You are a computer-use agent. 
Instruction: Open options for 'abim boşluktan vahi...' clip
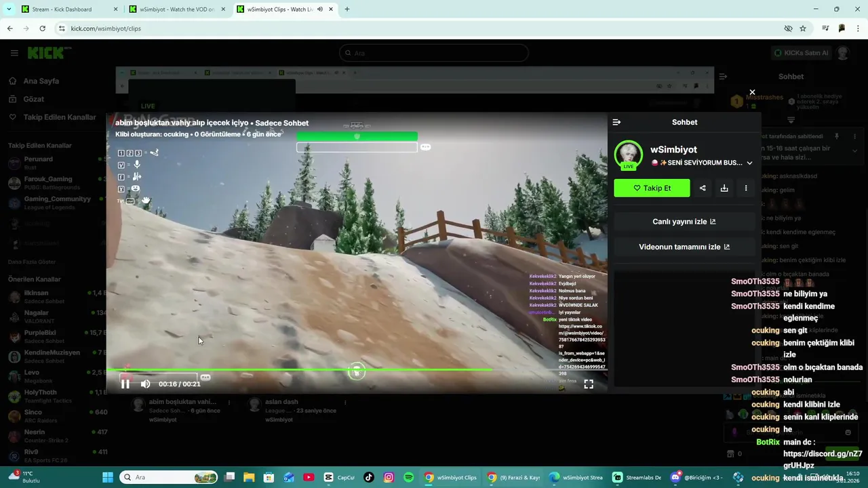point(229,403)
